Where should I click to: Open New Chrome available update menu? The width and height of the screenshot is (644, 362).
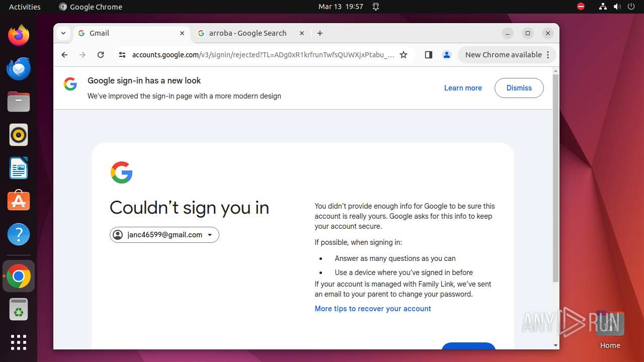coord(507,55)
